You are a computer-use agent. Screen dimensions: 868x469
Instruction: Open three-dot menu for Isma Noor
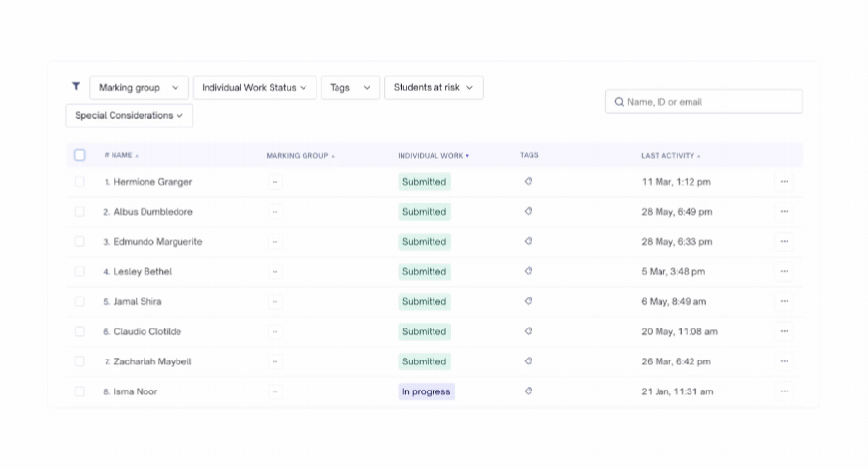click(x=784, y=391)
